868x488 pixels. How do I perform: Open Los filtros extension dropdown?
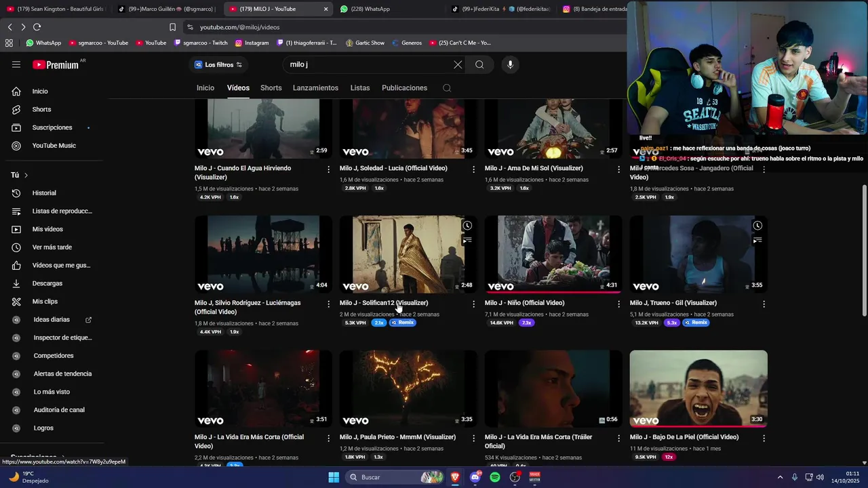[218, 64]
